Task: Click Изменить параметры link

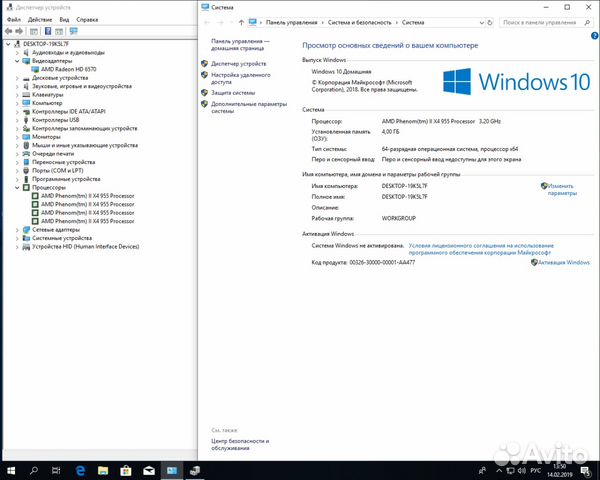Action: pyautogui.click(x=562, y=189)
